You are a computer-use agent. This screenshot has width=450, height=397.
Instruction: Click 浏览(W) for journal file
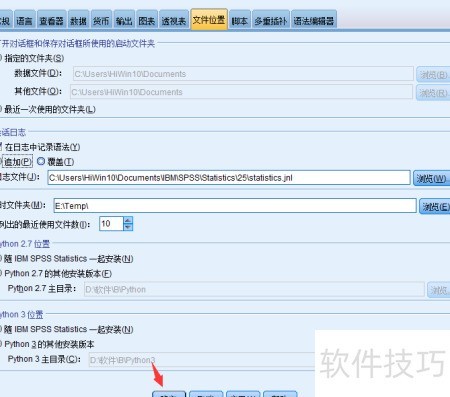tap(432, 178)
